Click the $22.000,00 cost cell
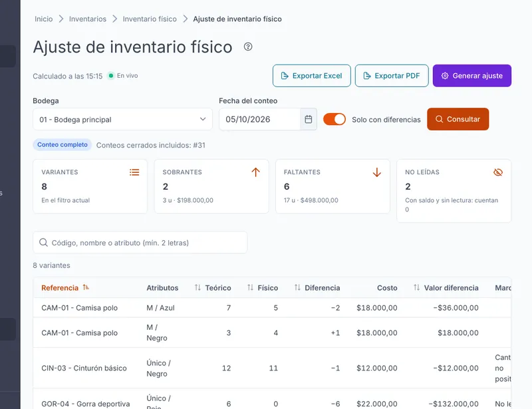Viewport: 532px width, 409px height. pyautogui.click(x=376, y=404)
